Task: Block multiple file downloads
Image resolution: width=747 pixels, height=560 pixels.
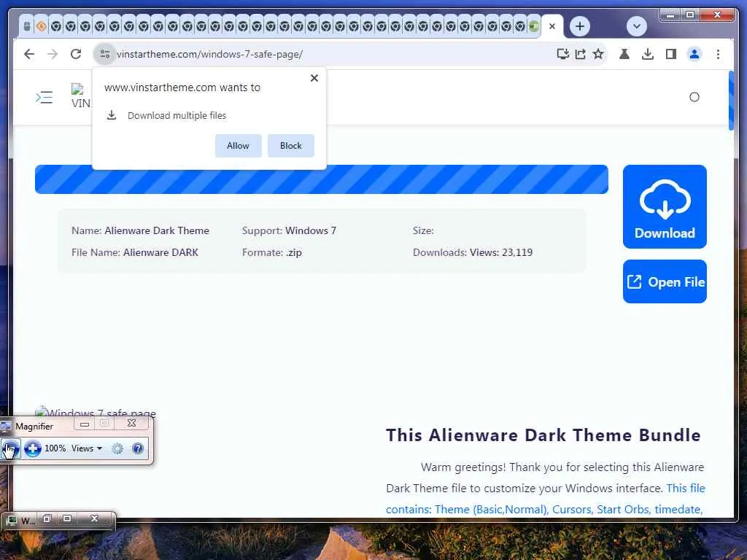Action: 290,146
